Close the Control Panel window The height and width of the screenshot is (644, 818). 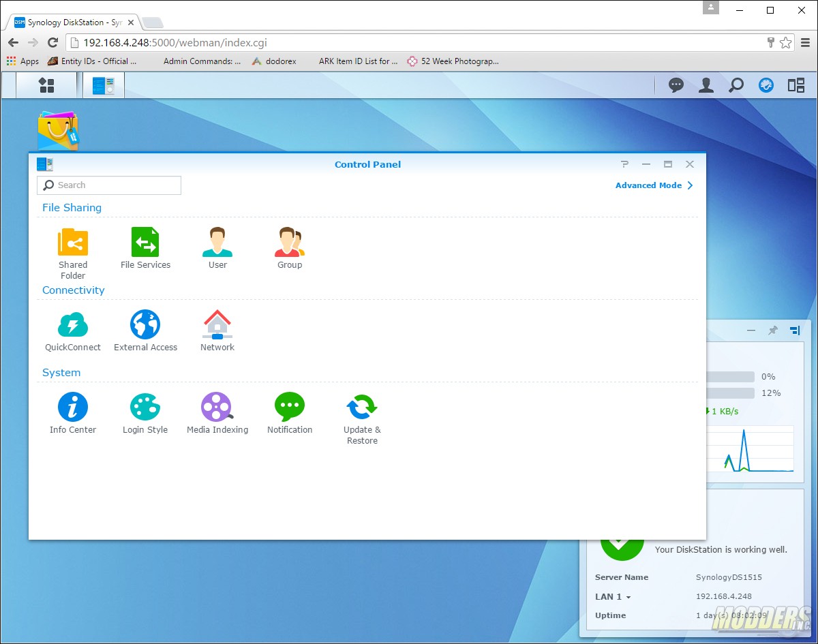[x=690, y=164]
